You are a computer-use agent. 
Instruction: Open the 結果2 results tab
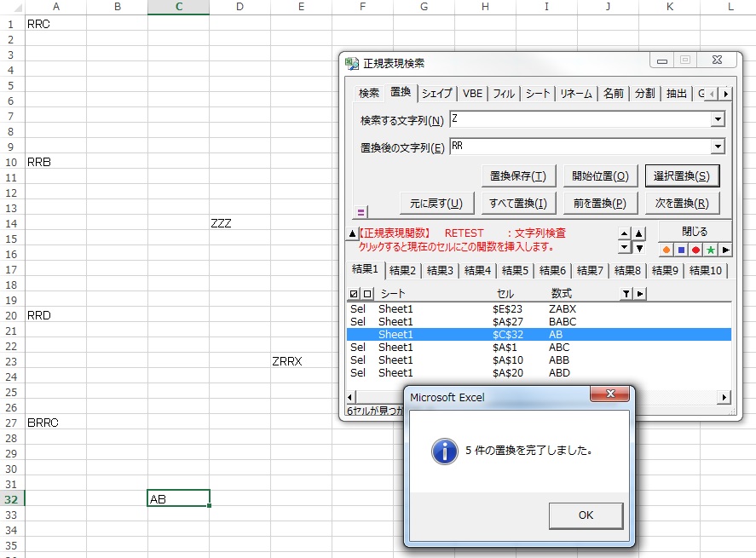tap(402, 271)
